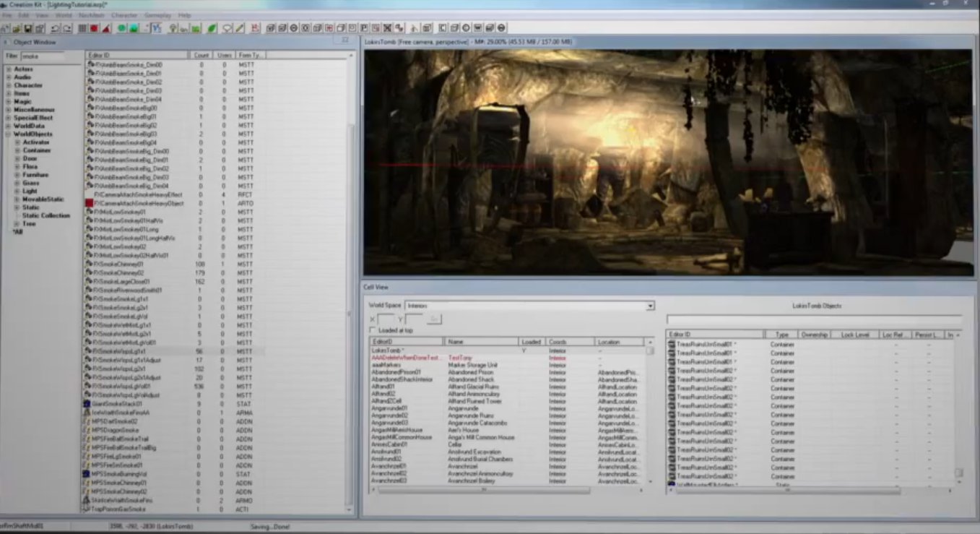Collapse the WorldObjects tree node

[9, 134]
